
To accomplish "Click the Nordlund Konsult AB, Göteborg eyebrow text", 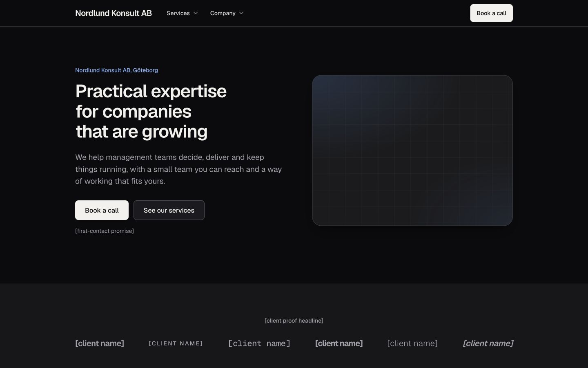I will pyautogui.click(x=116, y=70).
